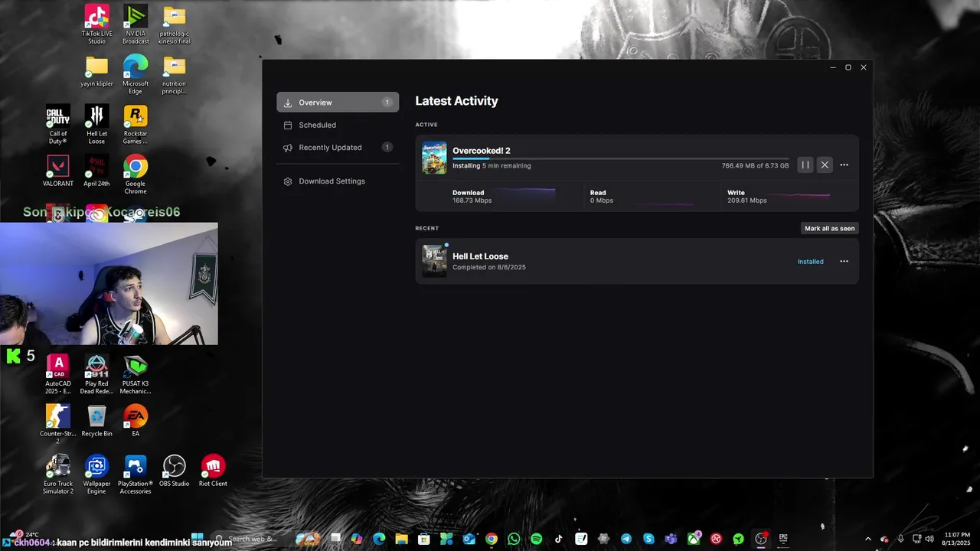Click the Hell Let Loose title in the Recent list
980x551 pixels.
pos(480,256)
